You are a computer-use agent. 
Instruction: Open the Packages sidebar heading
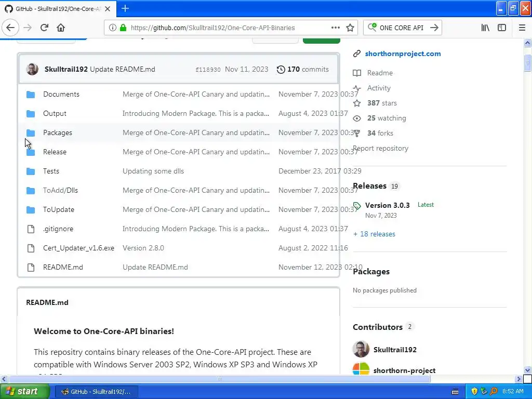(371, 272)
